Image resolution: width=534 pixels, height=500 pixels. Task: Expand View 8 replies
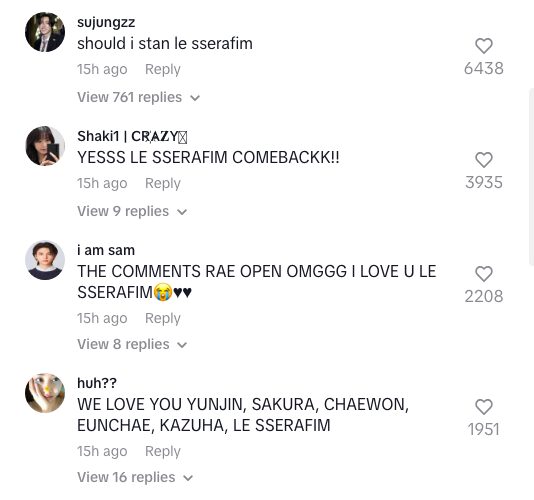click(x=132, y=344)
